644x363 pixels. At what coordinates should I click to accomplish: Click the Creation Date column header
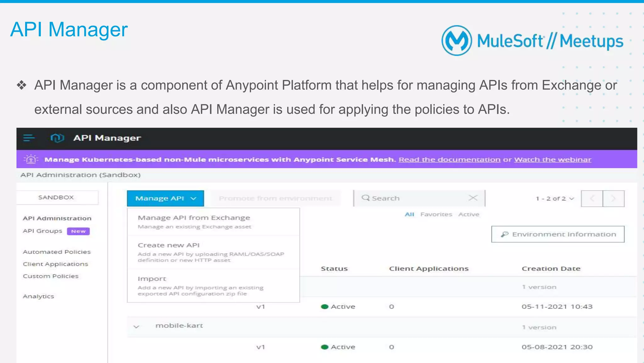pos(551,269)
